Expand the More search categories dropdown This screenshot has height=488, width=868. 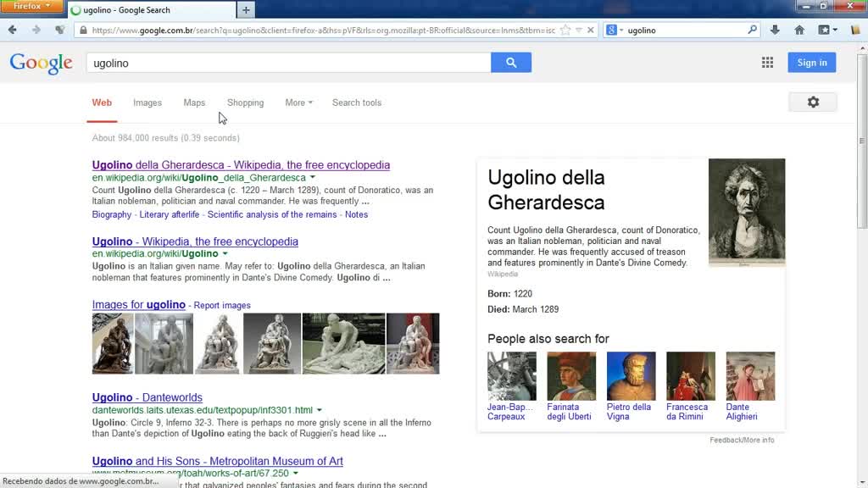(298, 103)
